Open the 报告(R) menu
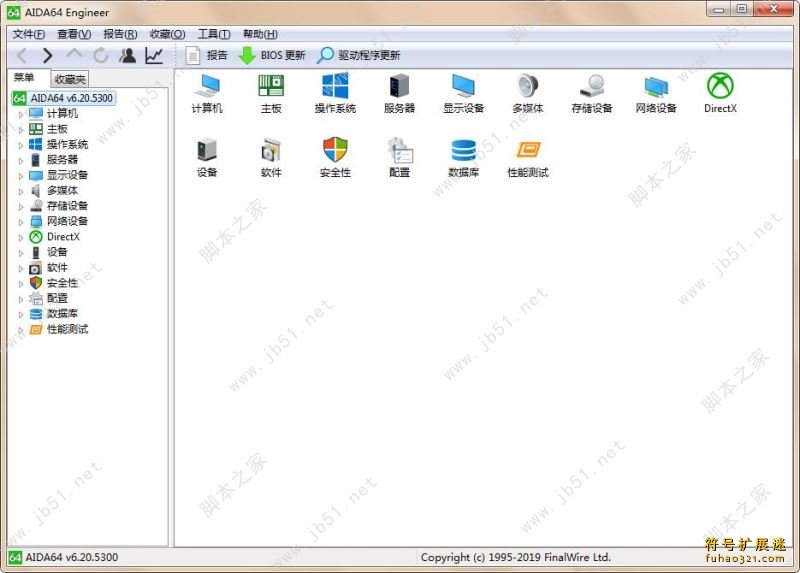 [120, 34]
